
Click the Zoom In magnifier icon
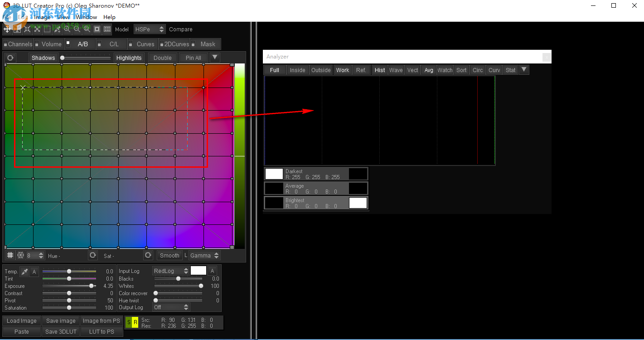pyautogui.click(x=67, y=29)
